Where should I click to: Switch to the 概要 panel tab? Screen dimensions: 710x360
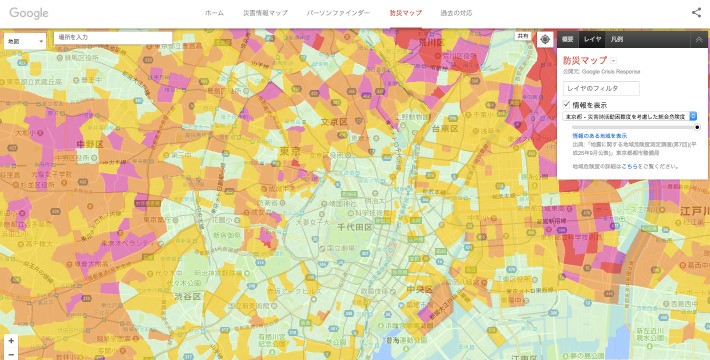(x=568, y=39)
